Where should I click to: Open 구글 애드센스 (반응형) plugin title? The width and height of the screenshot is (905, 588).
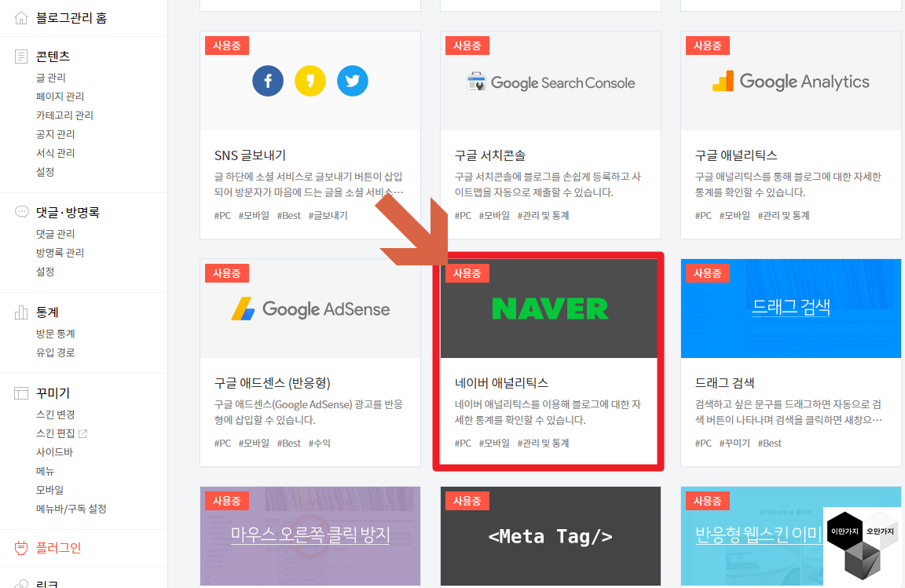(273, 382)
